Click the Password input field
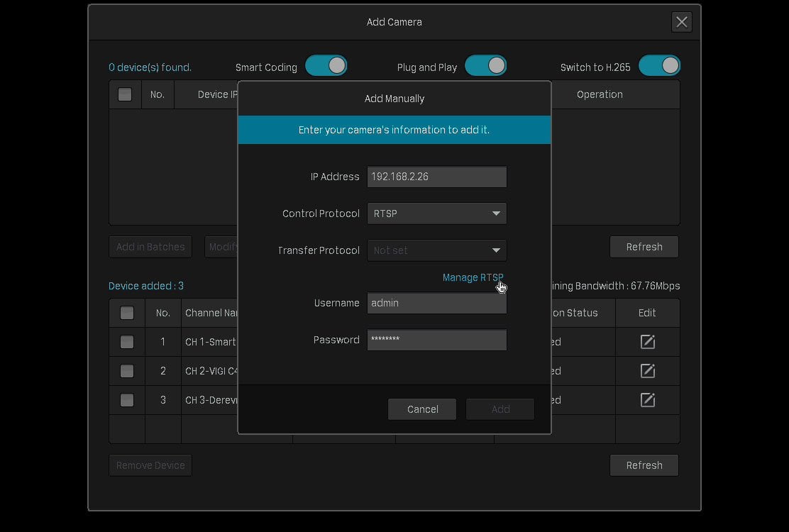Image resolution: width=789 pixels, height=532 pixels. pos(437,340)
